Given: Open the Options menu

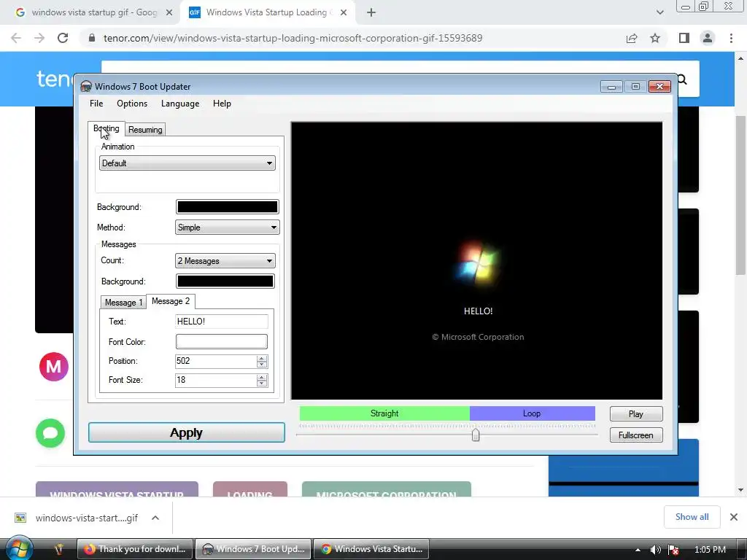Looking at the screenshot, I should point(132,104).
